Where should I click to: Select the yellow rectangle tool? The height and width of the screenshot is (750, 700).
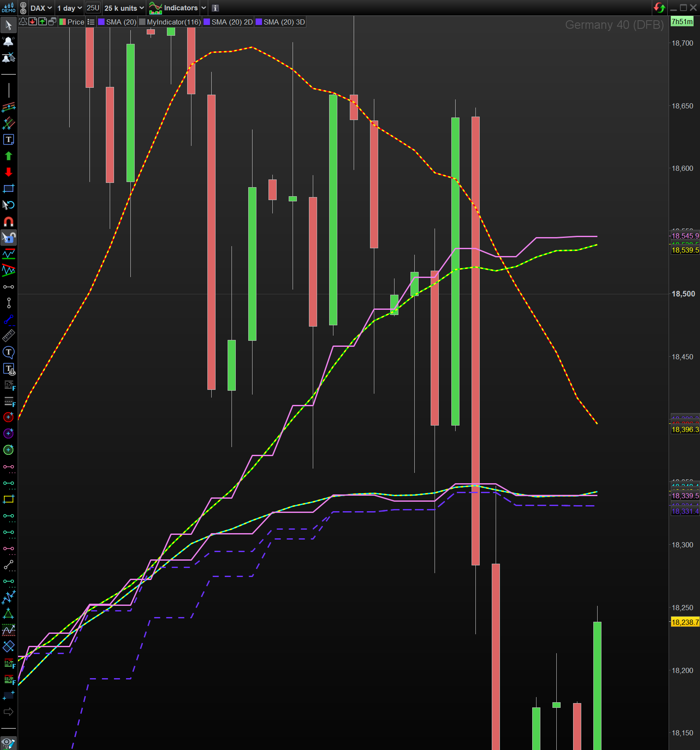[9, 499]
